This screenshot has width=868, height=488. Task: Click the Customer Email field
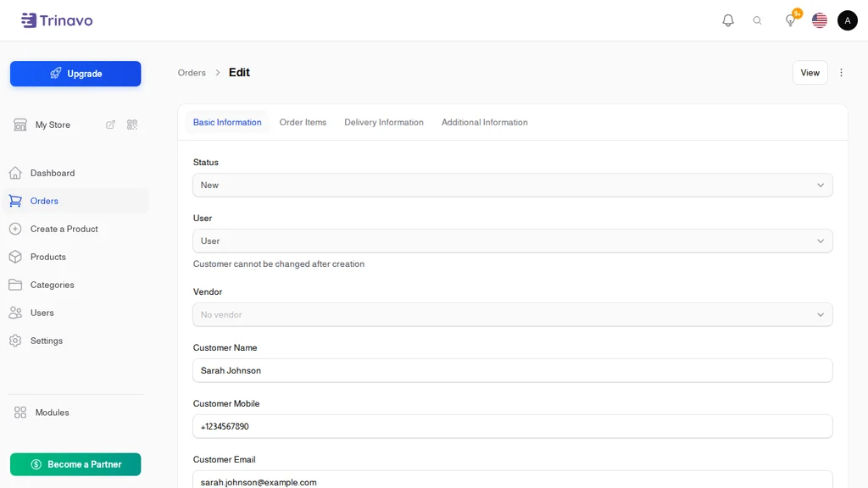tap(513, 480)
